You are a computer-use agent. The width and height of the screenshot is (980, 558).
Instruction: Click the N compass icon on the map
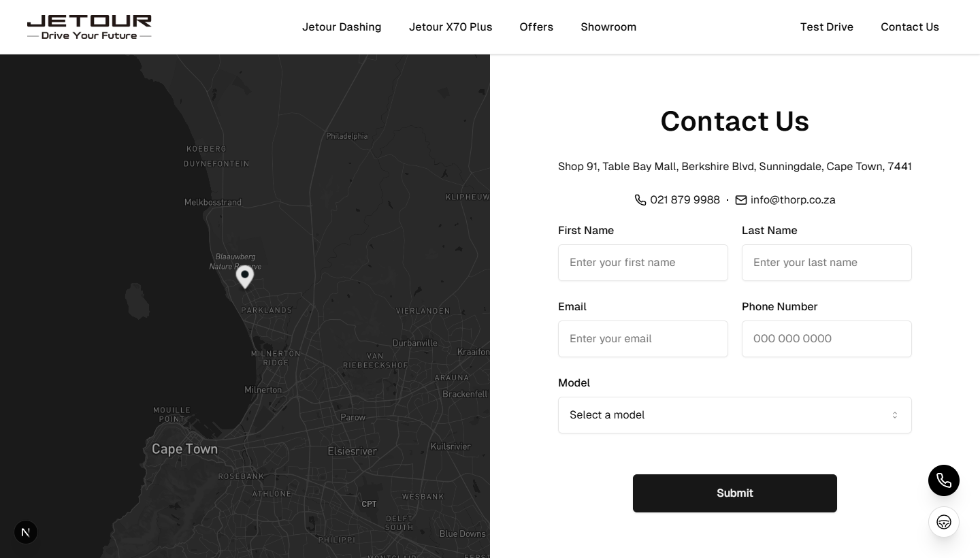pyautogui.click(x=26, y=532)
